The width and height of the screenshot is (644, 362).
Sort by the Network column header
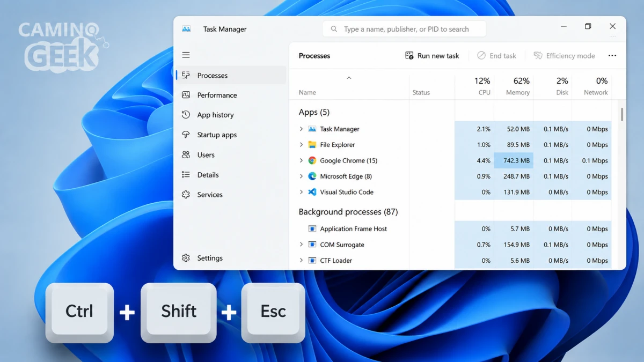coord(592,86)
